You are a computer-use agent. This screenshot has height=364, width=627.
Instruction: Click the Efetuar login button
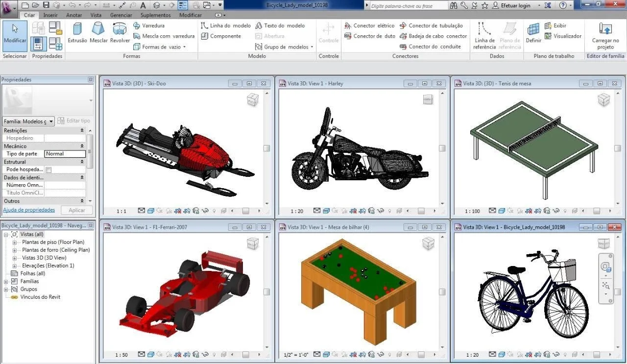point(511,5)
